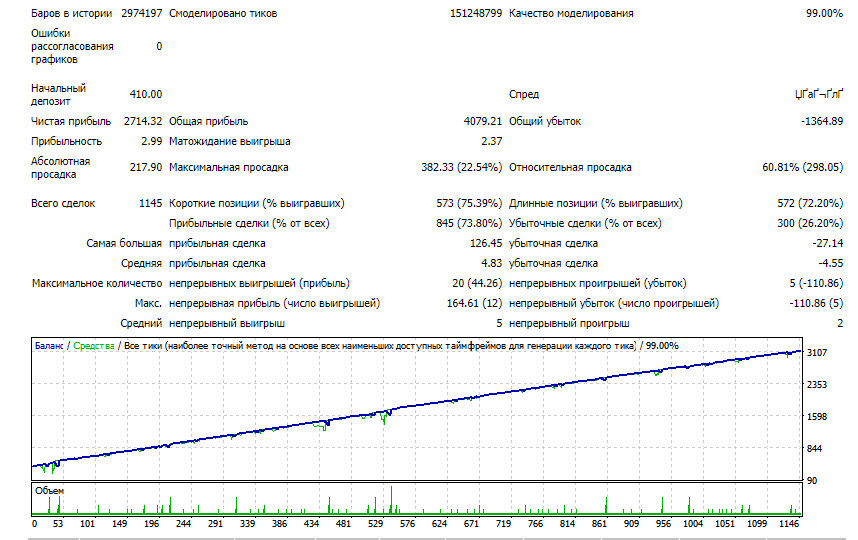Screen dimensions: 858x540
Task: Click trade number 53 on the x-axis
Action: (58, 524)
